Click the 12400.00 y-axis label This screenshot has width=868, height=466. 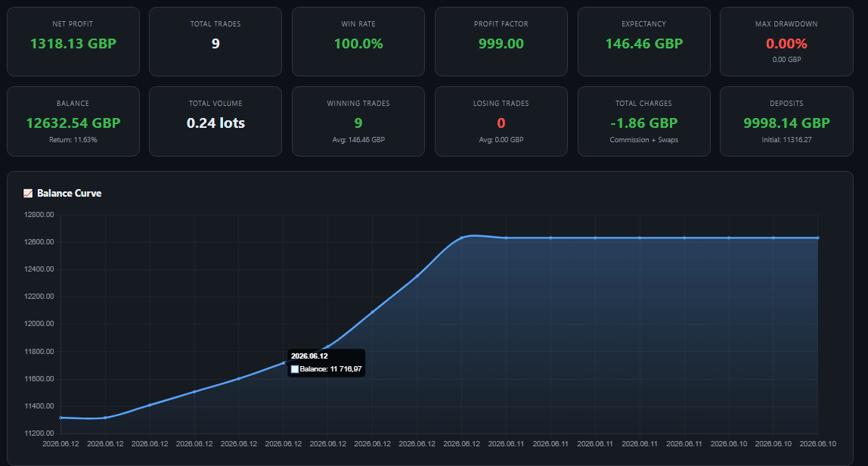tap(39, 269)
